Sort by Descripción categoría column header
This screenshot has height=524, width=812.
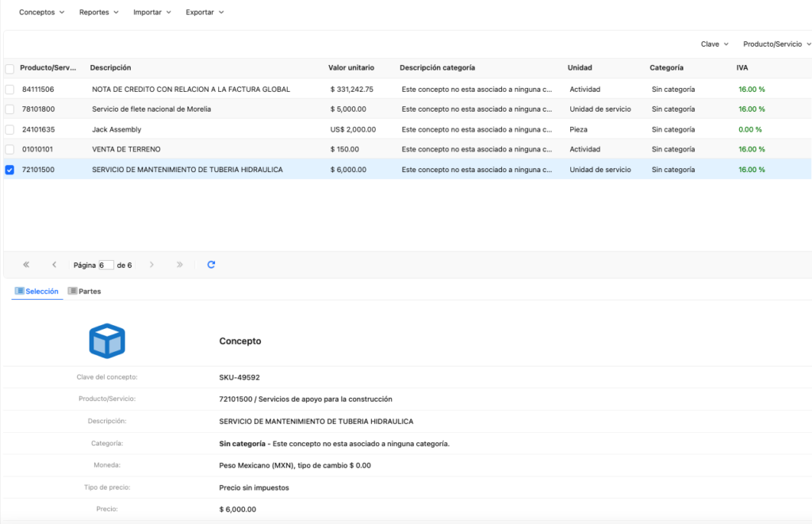pos(437,68)
